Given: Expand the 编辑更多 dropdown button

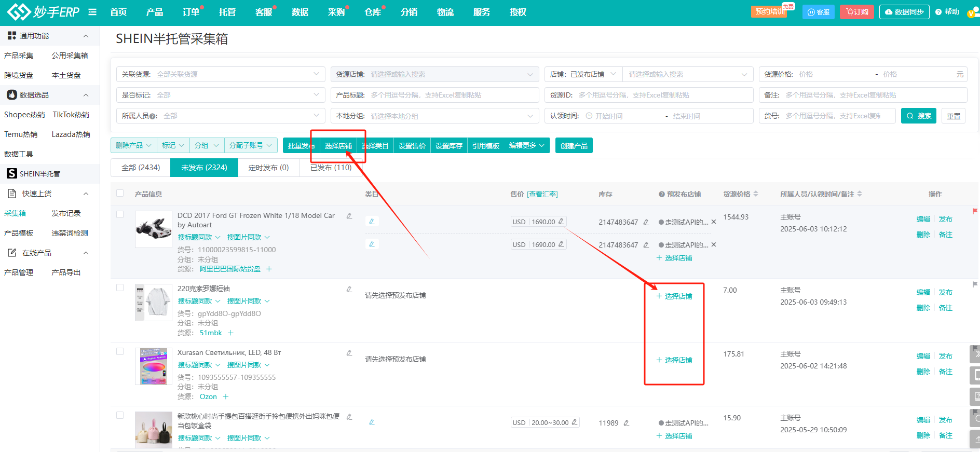Looking at the screenshot, I should tap(527, 145).
